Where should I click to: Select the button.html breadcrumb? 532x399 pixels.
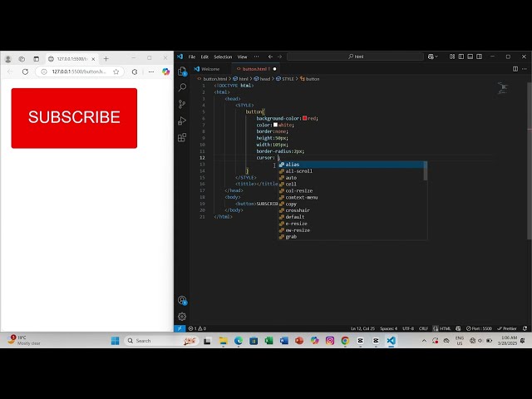(213, 79)
